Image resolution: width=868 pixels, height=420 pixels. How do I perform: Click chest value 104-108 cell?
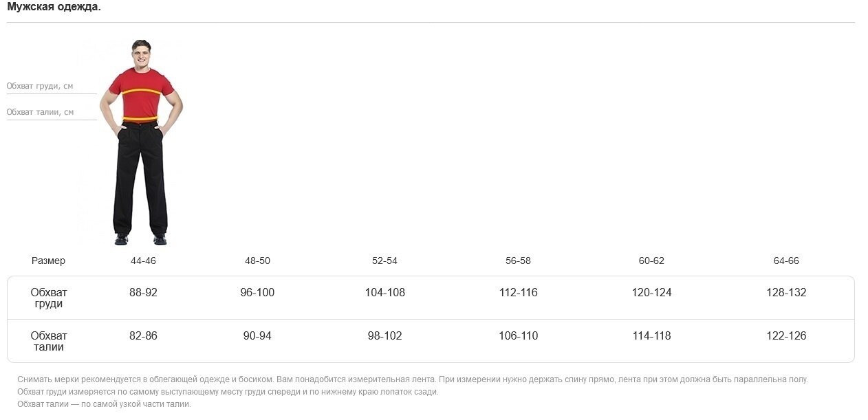click(384, 292)
